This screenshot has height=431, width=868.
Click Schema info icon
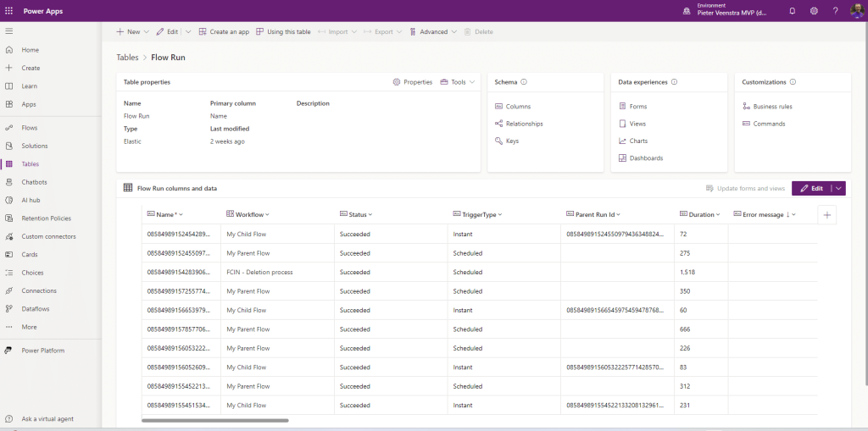tap(524, 82)
